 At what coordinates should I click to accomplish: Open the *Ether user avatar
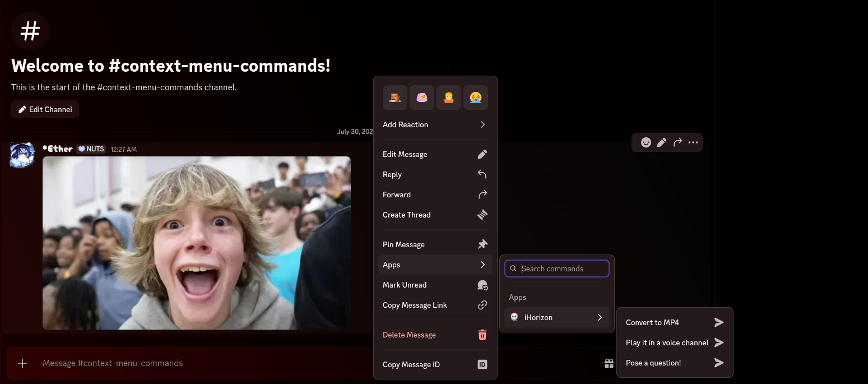(x=24, y=155)
